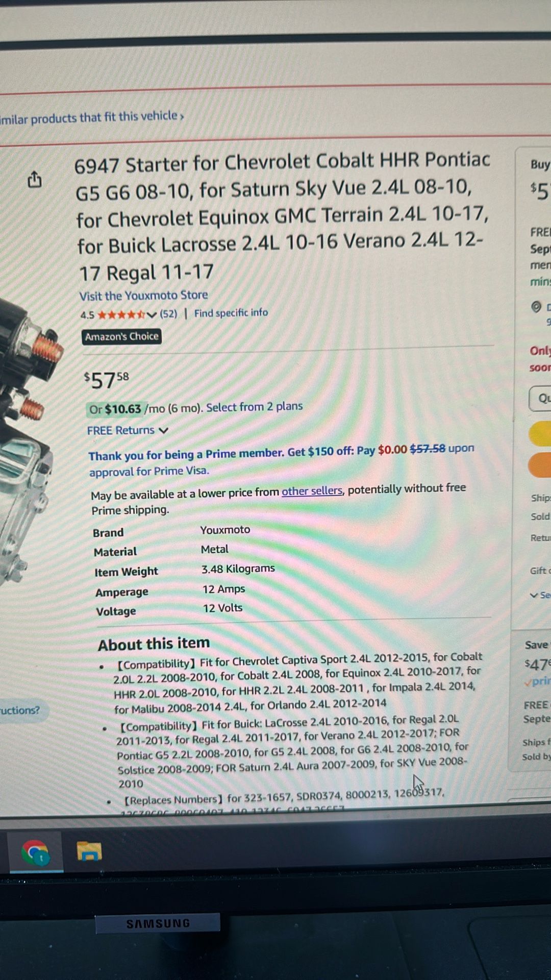Click the star rating icons
Viewport: 551px width, 980px height.
(121, 314)
